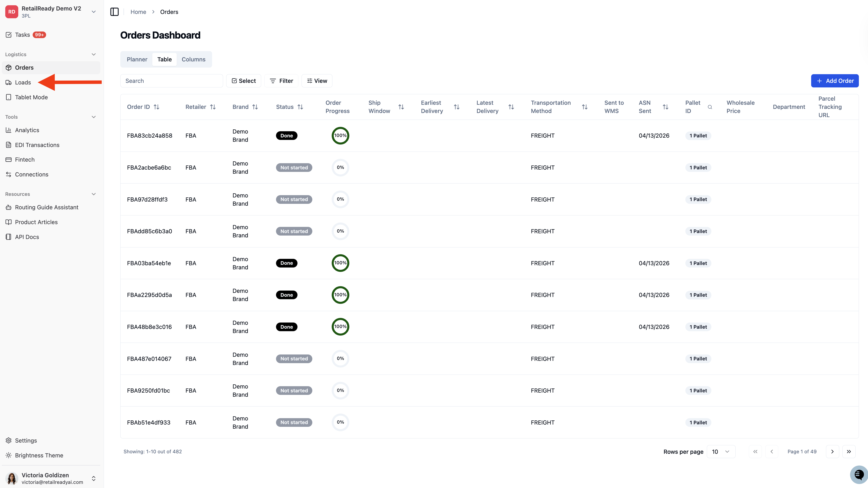Go to last page double-chevron icon
Image resolution: width=868 pixels, height=488 pixels.
tap(849, 452)
